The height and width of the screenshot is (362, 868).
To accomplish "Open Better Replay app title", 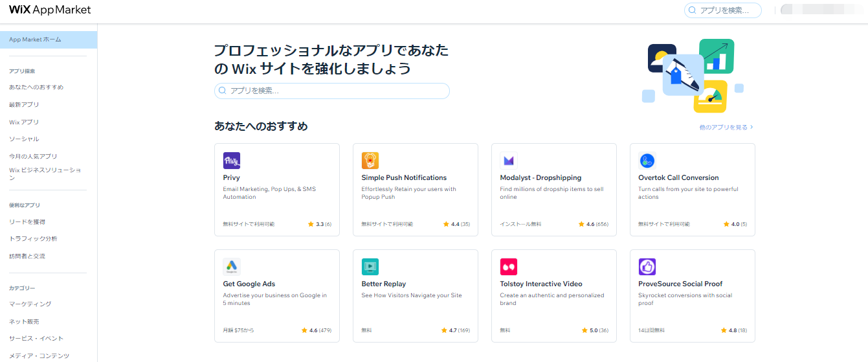I will coord(384,284).
